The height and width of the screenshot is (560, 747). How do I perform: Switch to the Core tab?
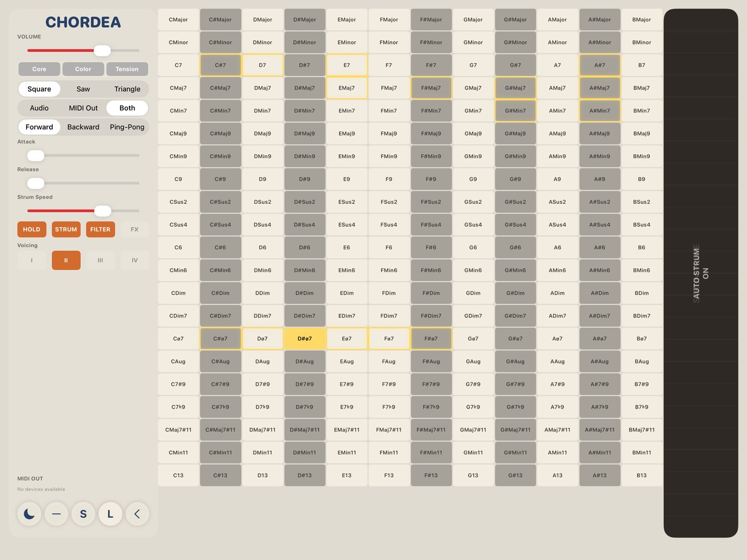39,69
